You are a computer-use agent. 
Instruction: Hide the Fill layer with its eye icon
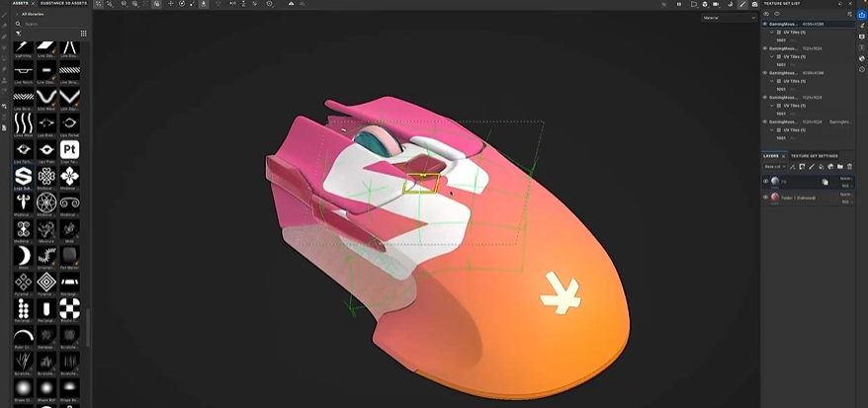pos(766,182)
